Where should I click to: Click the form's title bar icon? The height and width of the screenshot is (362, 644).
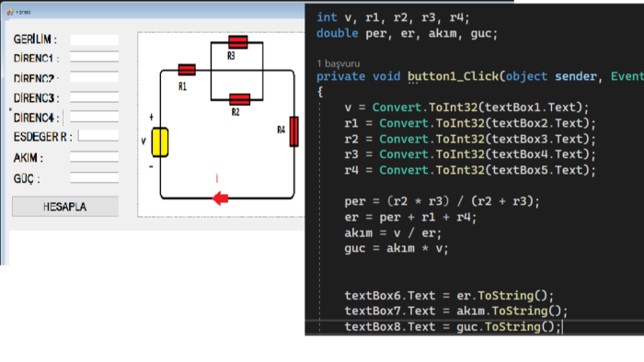[10, 12]
